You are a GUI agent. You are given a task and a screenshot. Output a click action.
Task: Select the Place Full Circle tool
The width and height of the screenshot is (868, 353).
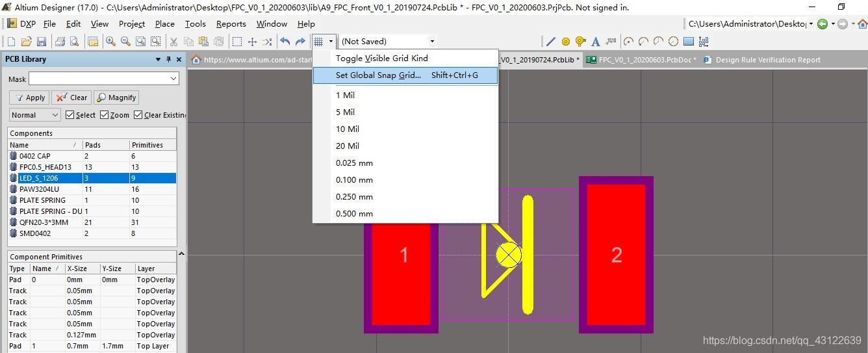673,42
